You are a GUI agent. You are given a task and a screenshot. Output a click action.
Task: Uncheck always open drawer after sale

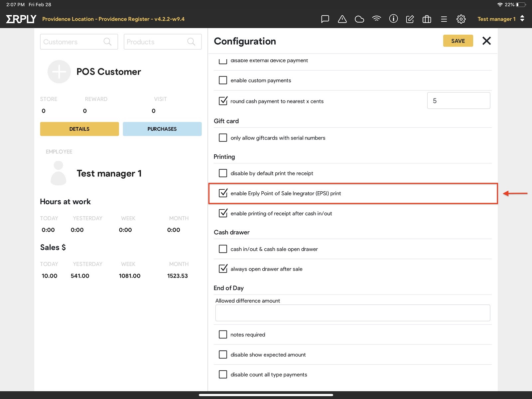click(223, 268)
